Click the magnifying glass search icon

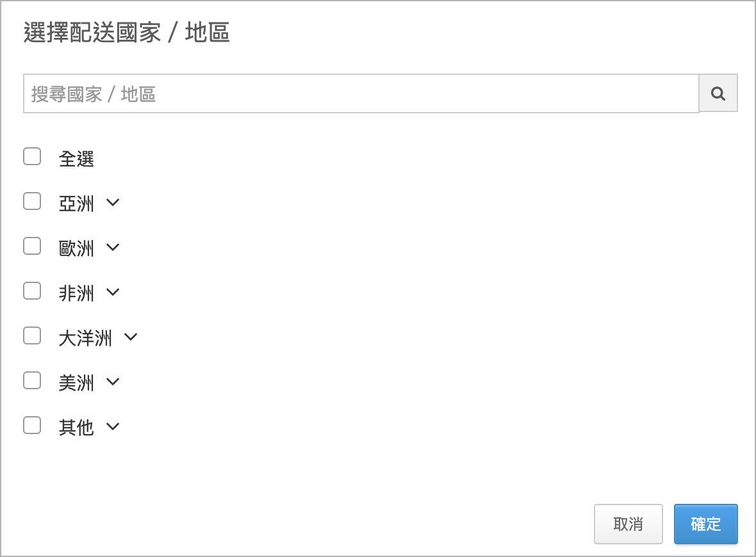[x=718, y=93]
